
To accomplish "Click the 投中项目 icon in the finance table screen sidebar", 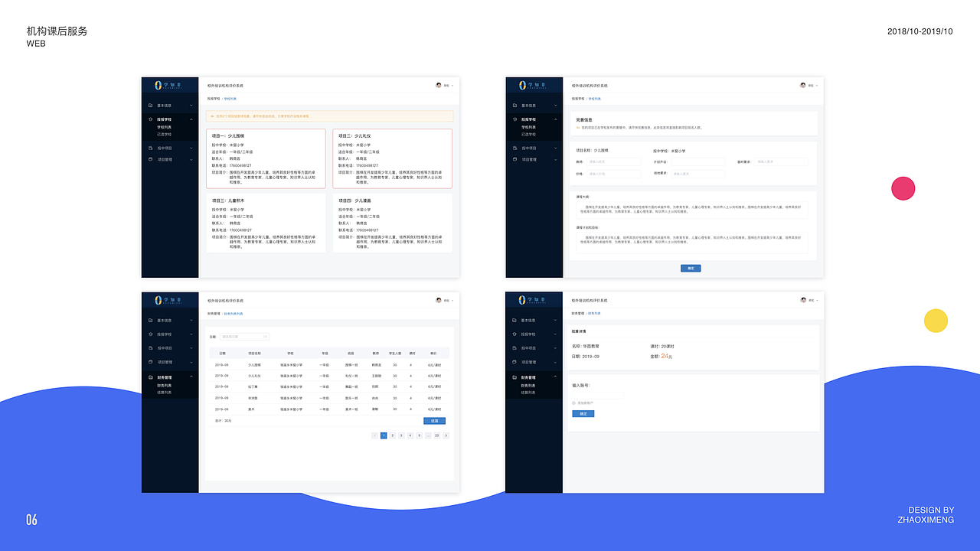I will click(x=151, y=348).
